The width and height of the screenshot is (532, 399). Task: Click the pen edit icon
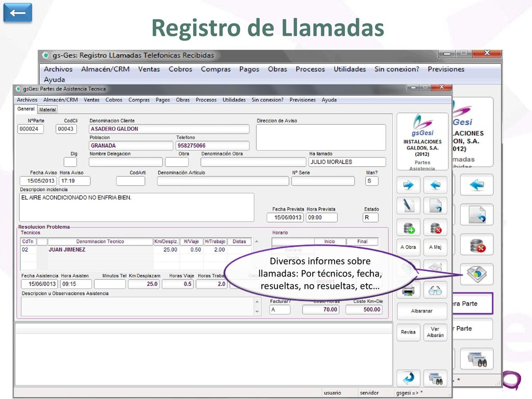pyautogui.click(x=408, y=206)
